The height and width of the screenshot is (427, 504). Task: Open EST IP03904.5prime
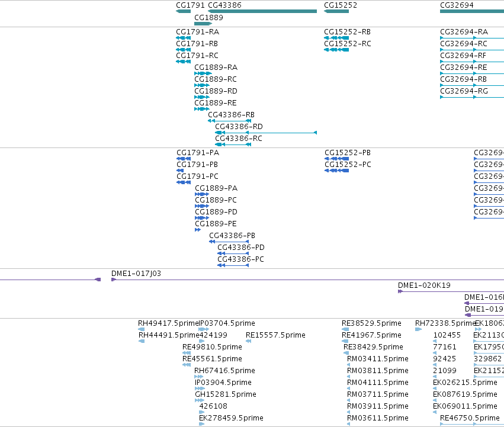pos(223,383)
